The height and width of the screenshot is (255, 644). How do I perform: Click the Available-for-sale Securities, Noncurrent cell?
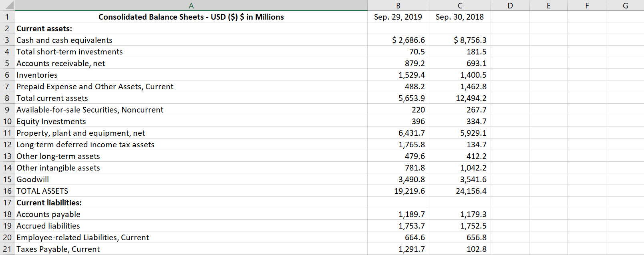tap(191, 110)
